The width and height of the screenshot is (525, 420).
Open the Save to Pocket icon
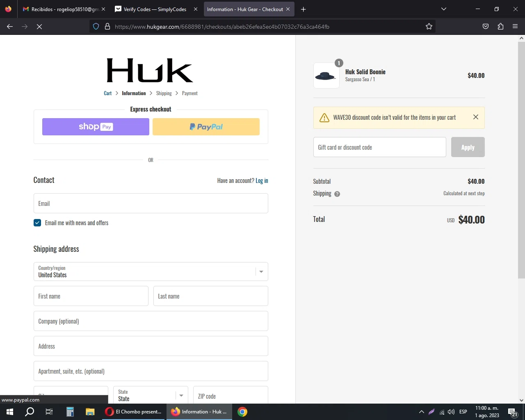[486, 27]
